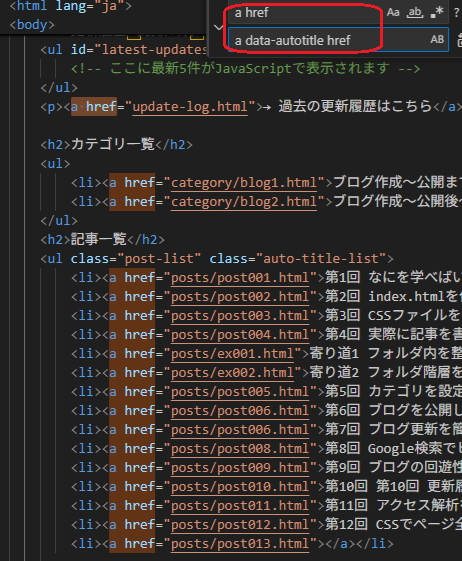Click the 寄り道1 title text

click(x=385, y=353)
